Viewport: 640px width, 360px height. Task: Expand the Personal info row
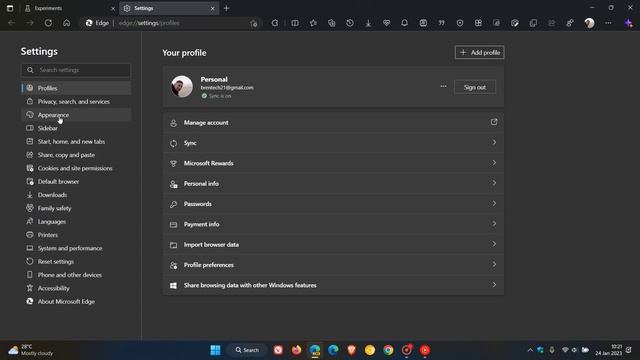(x=333, y=184)
